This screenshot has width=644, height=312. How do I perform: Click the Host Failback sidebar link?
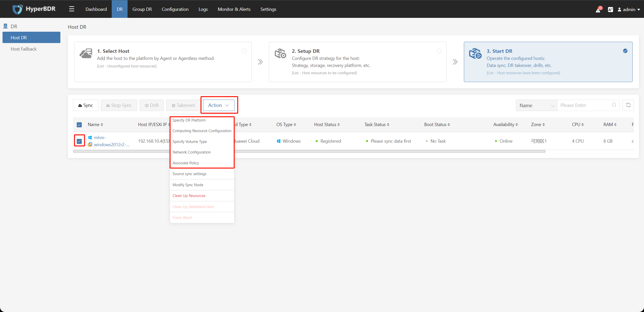click(23, 49)
